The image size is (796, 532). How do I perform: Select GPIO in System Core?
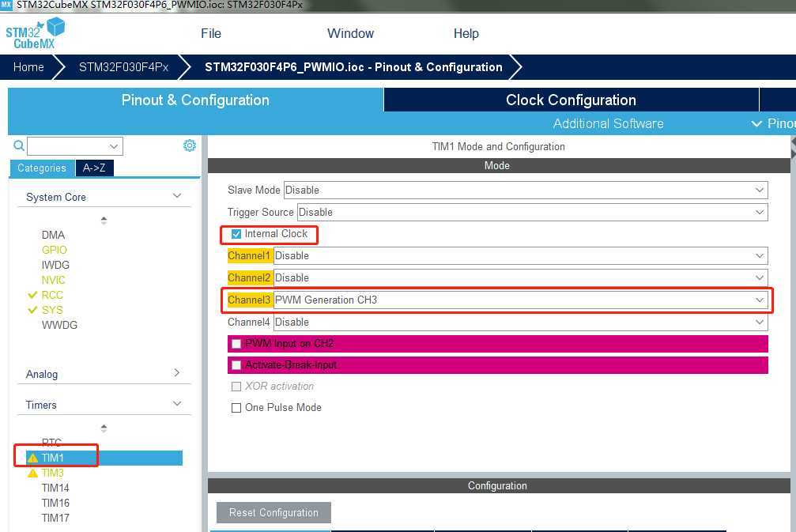[55, 250]
